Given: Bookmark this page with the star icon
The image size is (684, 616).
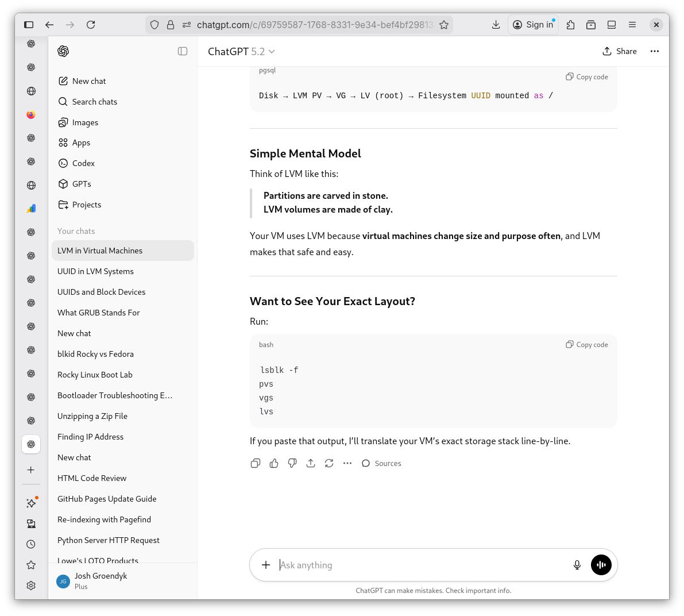Looking at the screenshot, I should coord(444,25).
